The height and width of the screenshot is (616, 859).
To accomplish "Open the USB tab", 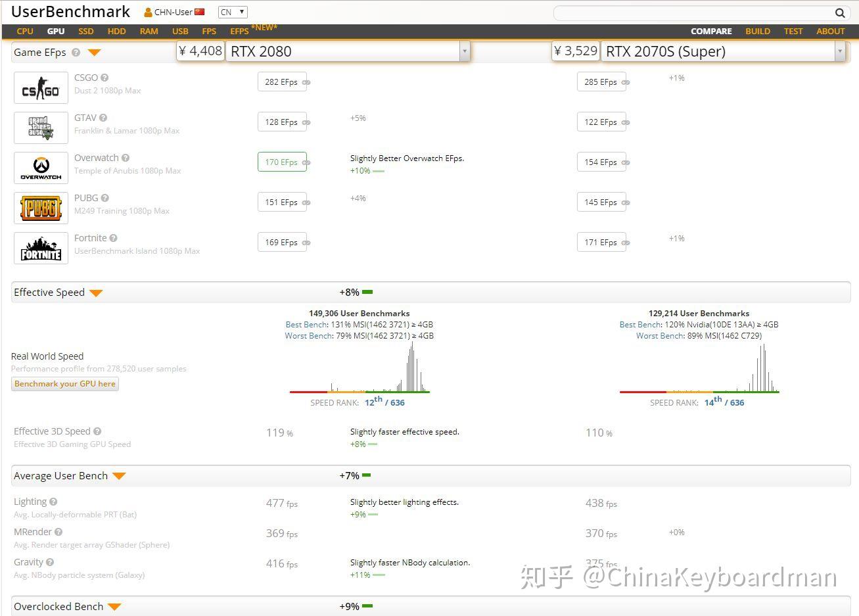I will 180,31.
